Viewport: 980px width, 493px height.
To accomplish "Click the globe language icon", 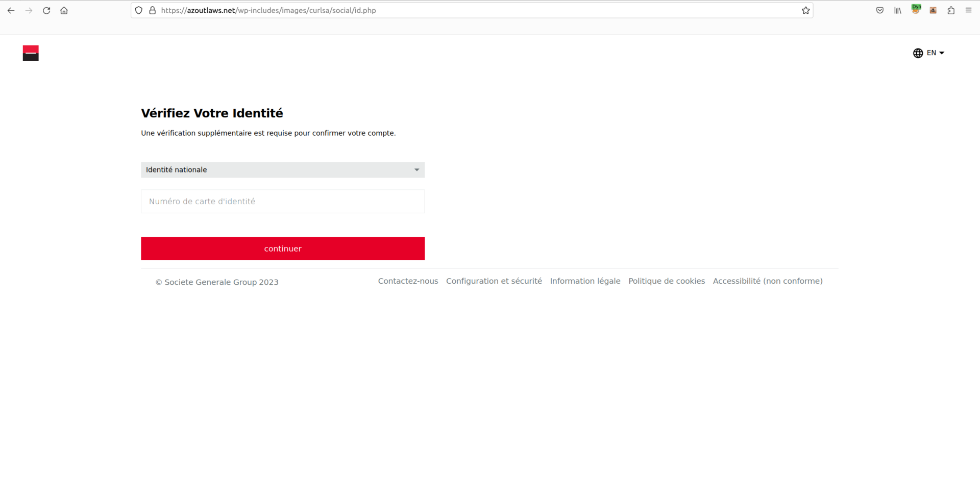I will [918, 53].
